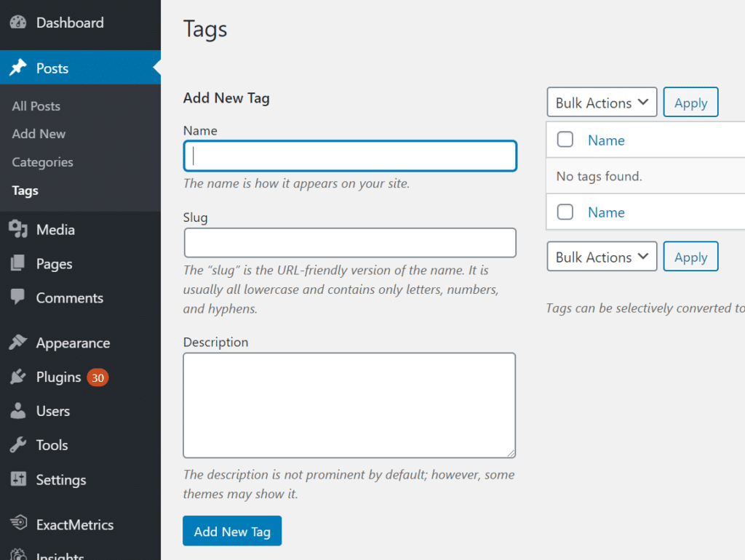
Task: Click the Users people icon
Action: [17, 411]
